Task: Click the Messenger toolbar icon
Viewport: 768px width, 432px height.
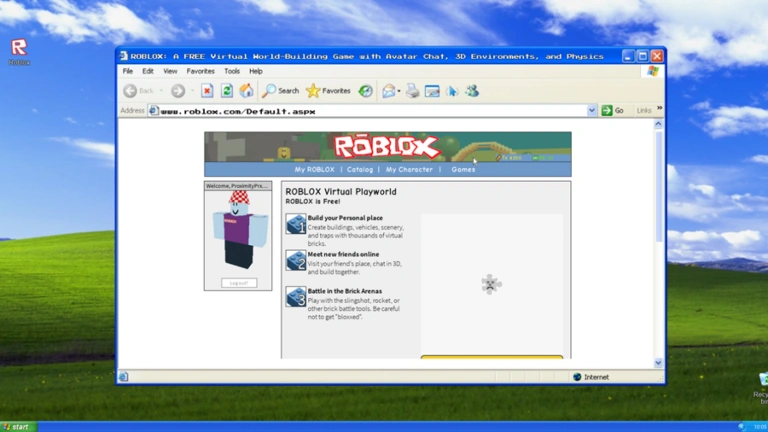Action: (x=472, y=91)
